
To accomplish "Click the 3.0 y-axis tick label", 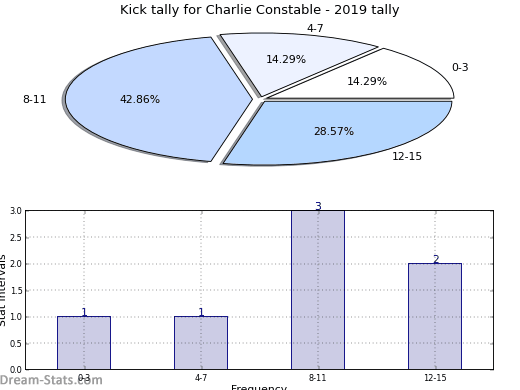I will (16, 211).
